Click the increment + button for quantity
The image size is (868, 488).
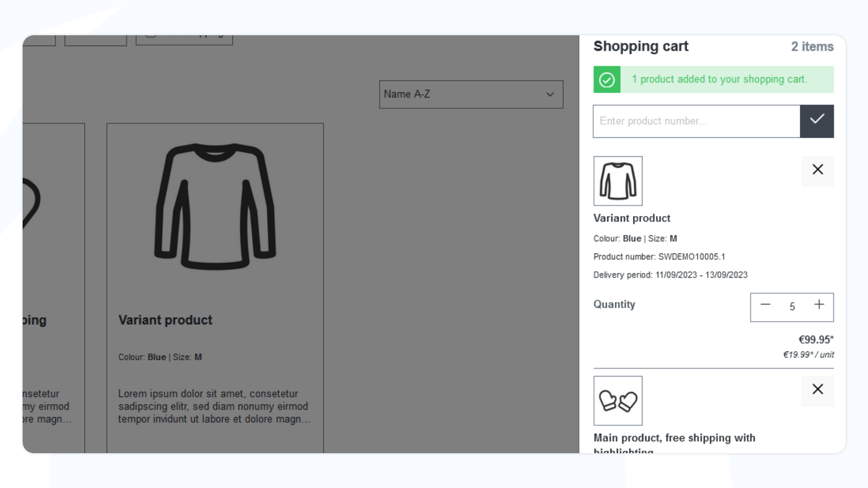(x=819, y=305)
